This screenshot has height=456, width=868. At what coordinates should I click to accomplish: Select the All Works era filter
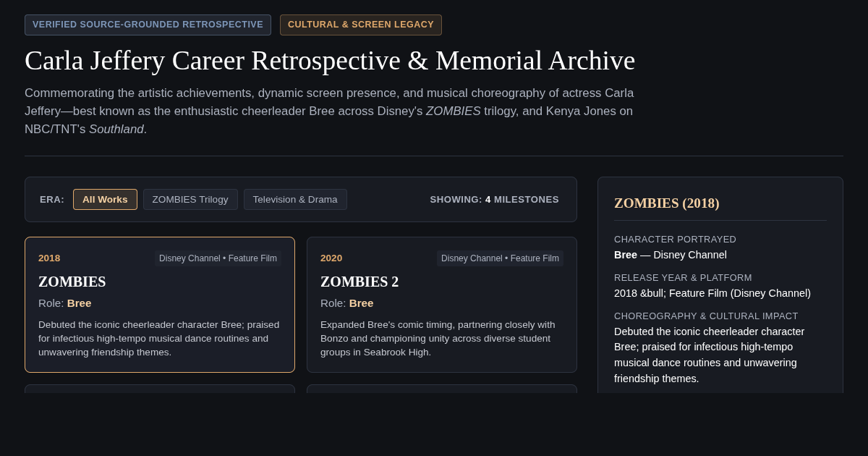pos(105,199)
